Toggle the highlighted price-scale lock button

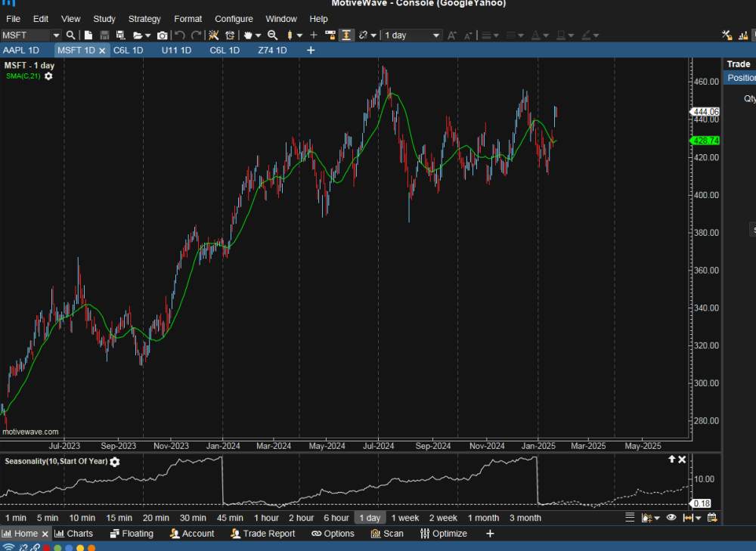347,36
